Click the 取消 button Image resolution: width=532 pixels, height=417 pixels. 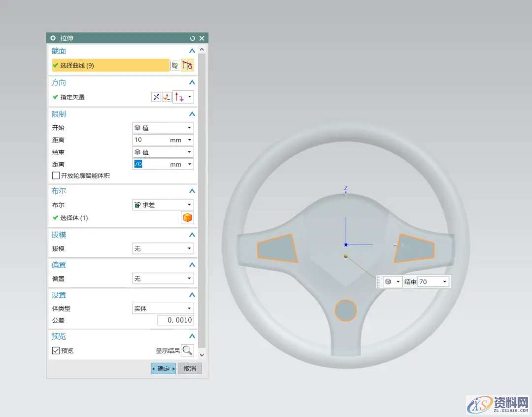tap(190, 369)
